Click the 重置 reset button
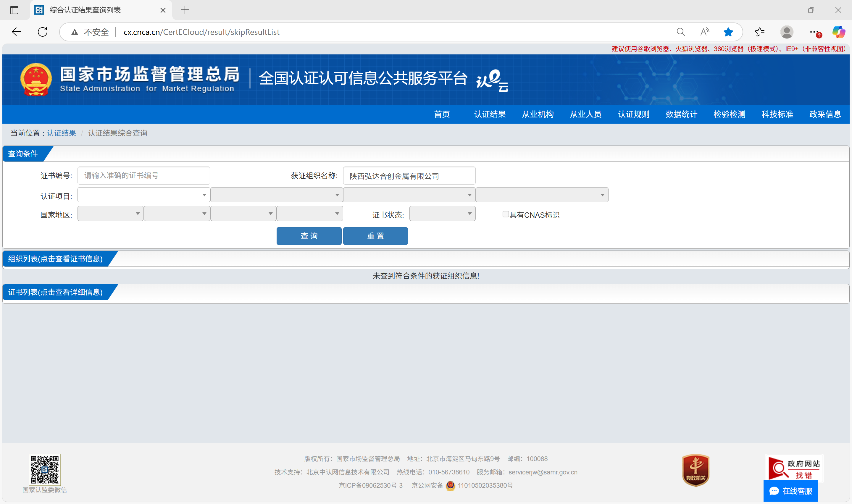 [x=375, y=236]
